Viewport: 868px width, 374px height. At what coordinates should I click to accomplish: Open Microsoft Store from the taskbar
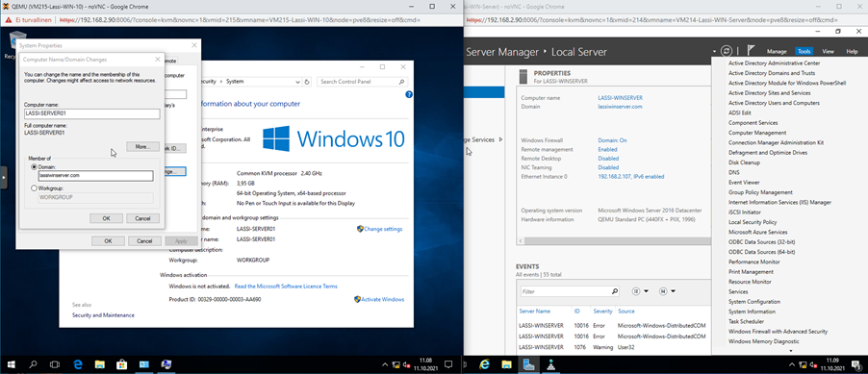(122, 364)
